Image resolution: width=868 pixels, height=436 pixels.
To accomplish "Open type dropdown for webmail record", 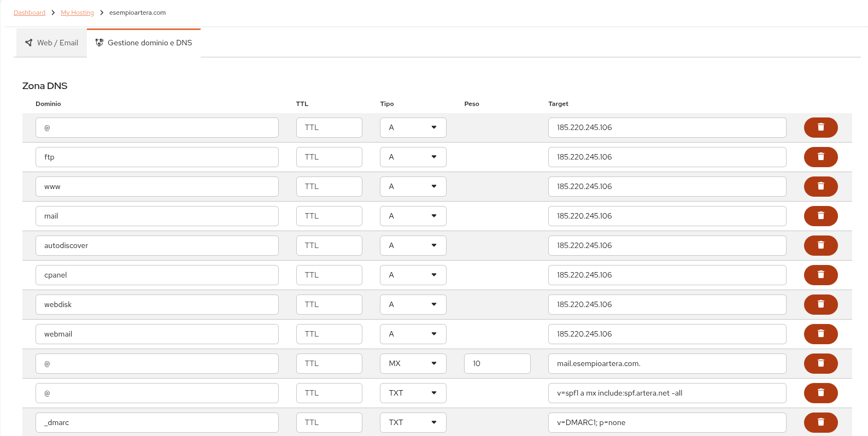I will point(413,334).
